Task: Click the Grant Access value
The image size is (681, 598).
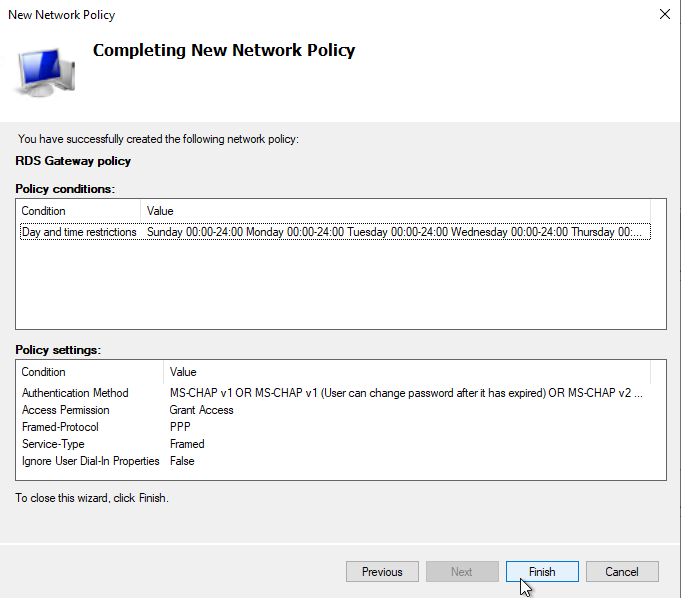Action: pyautogui.click(x=202, y=410)
